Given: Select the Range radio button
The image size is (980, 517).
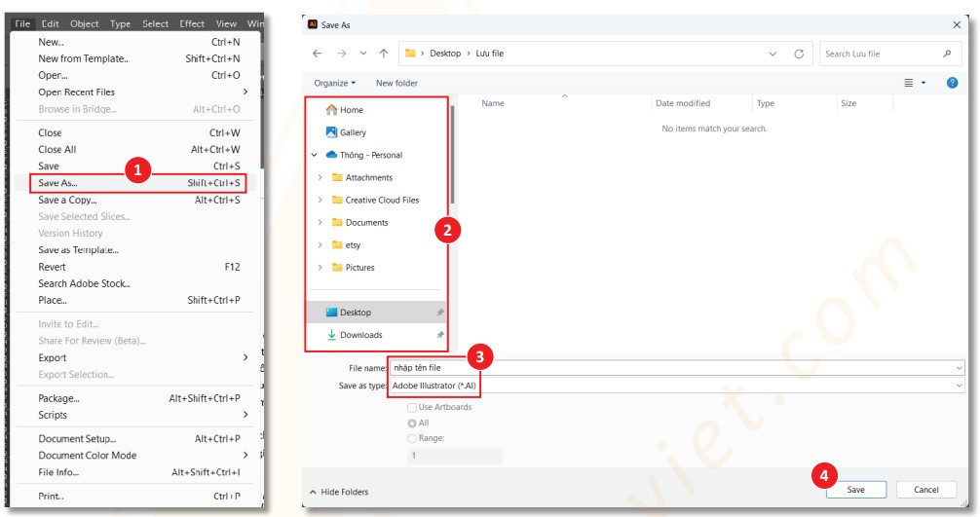Looking at the screenshot, I should (412, 438).
